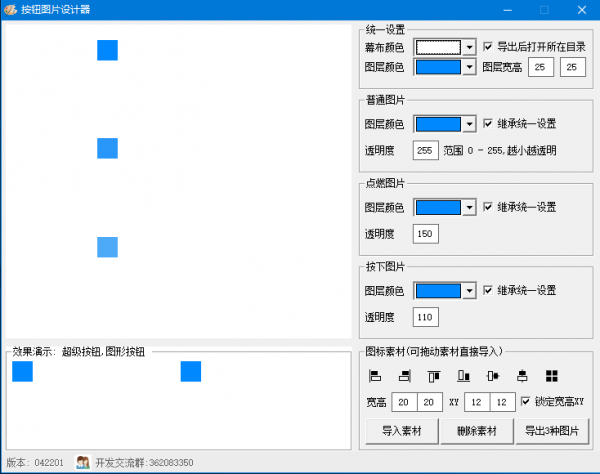Click the blue 点燃图片 图层颜色 swatch
Viewport: 600px width, 474px height.
point(438,207)
